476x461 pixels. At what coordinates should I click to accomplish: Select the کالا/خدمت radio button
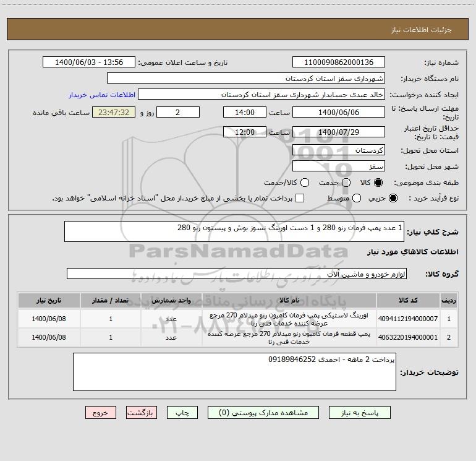pos(305,183)
